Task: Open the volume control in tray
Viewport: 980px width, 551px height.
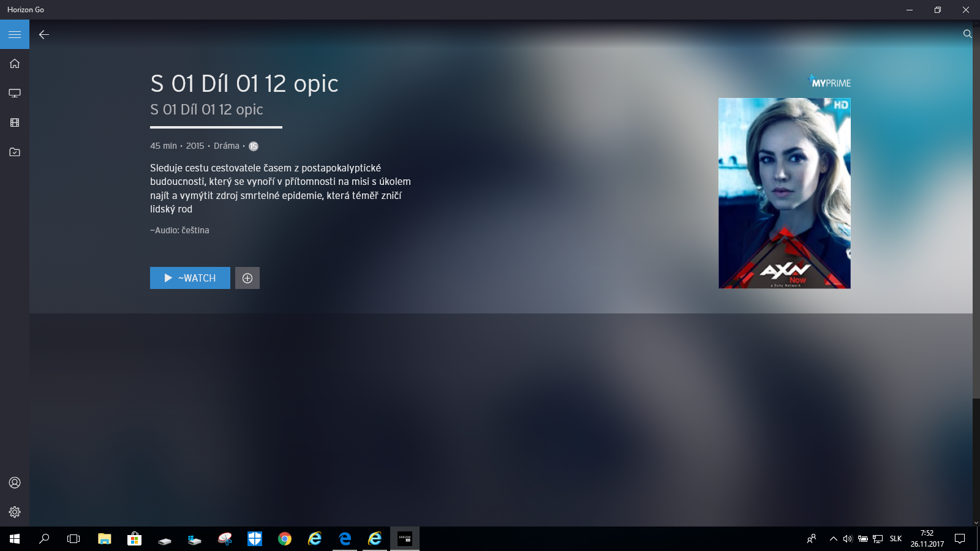Action: 848,539
